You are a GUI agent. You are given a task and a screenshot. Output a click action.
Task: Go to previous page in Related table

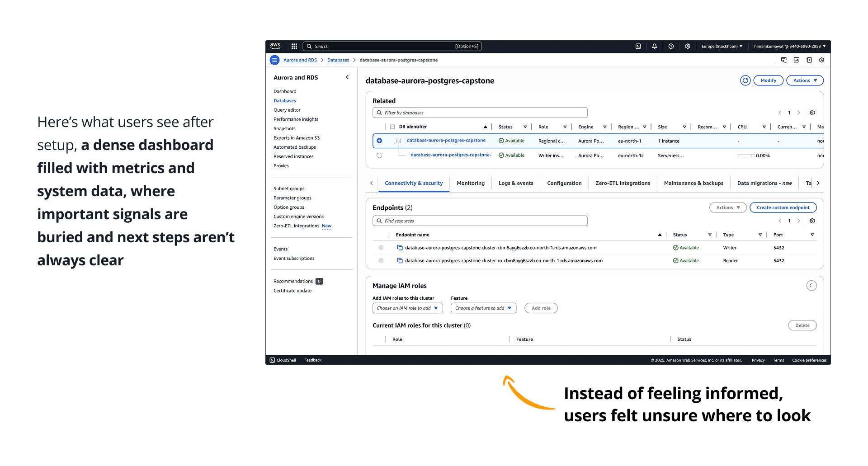(780, 113)
